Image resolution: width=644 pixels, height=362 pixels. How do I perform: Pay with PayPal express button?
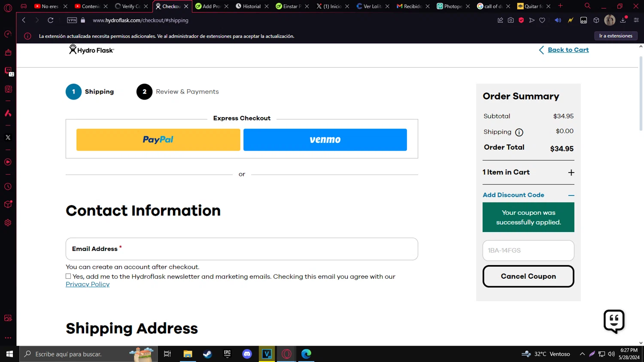[158, 140]
